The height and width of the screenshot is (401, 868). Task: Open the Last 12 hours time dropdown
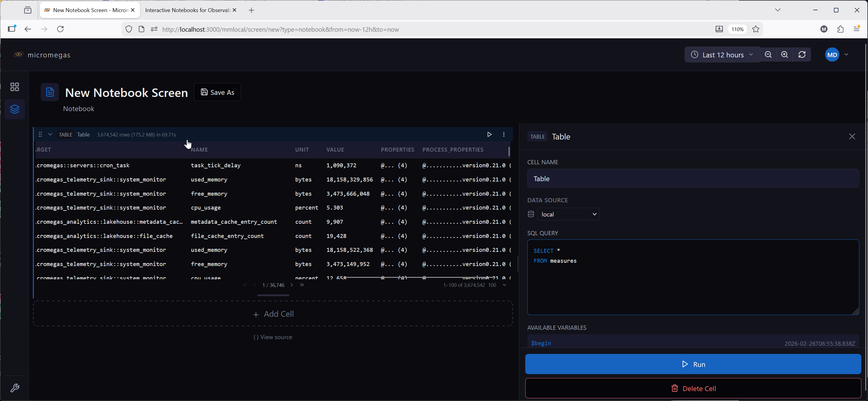[722, 55]
